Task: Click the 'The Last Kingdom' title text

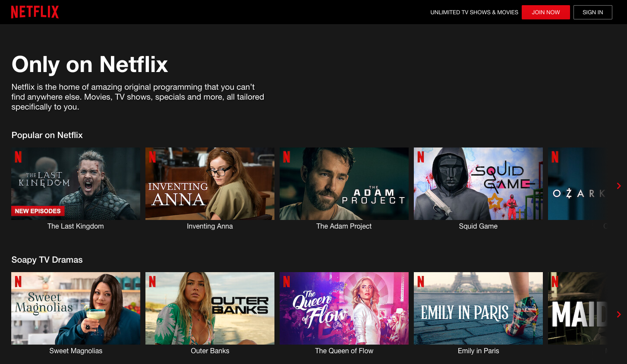Action: (x=76, y=226)
